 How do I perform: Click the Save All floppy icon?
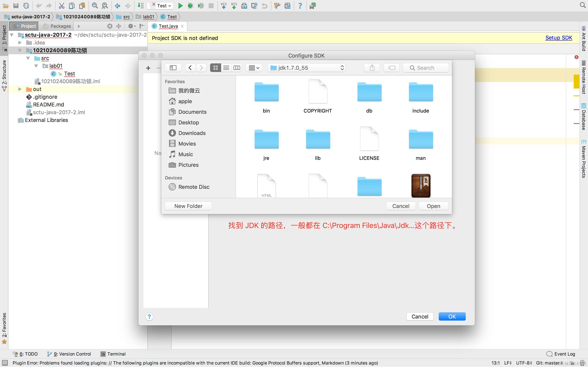coord(16,6)
